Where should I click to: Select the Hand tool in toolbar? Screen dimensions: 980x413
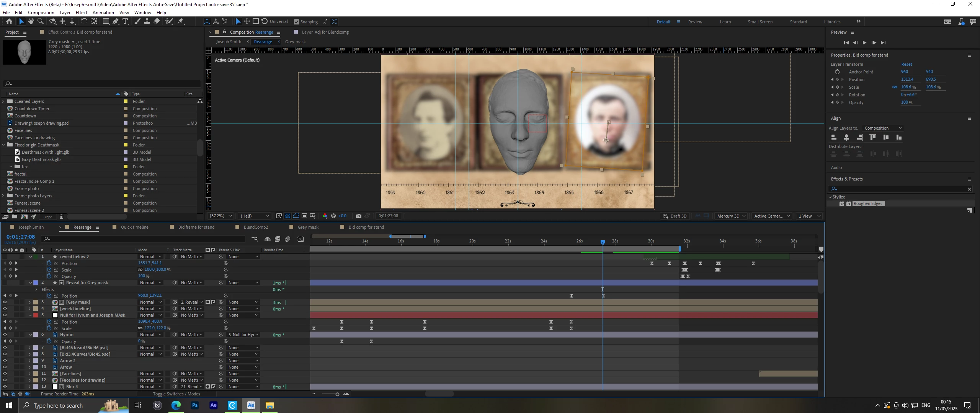31,21
